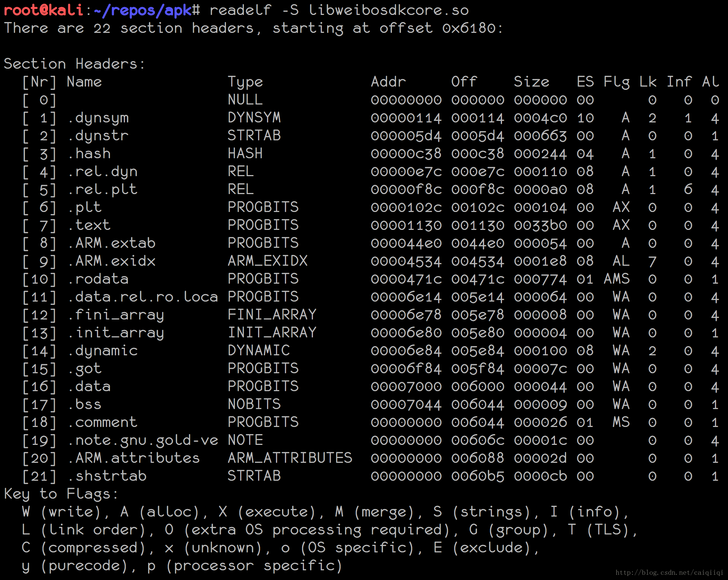728x580 pixels.
Task: Click the .ARM.attributes section name
Action: pos(134,458)
